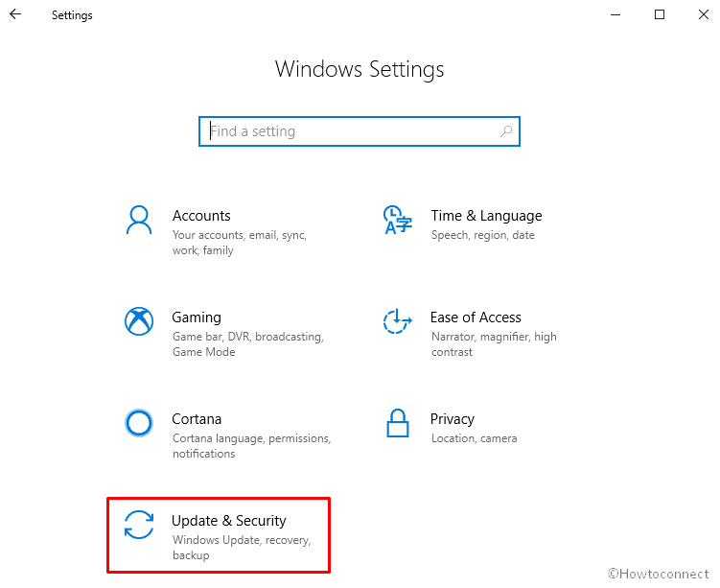Open Ease of Access title
Screen dimensions: 720x588
476,318
